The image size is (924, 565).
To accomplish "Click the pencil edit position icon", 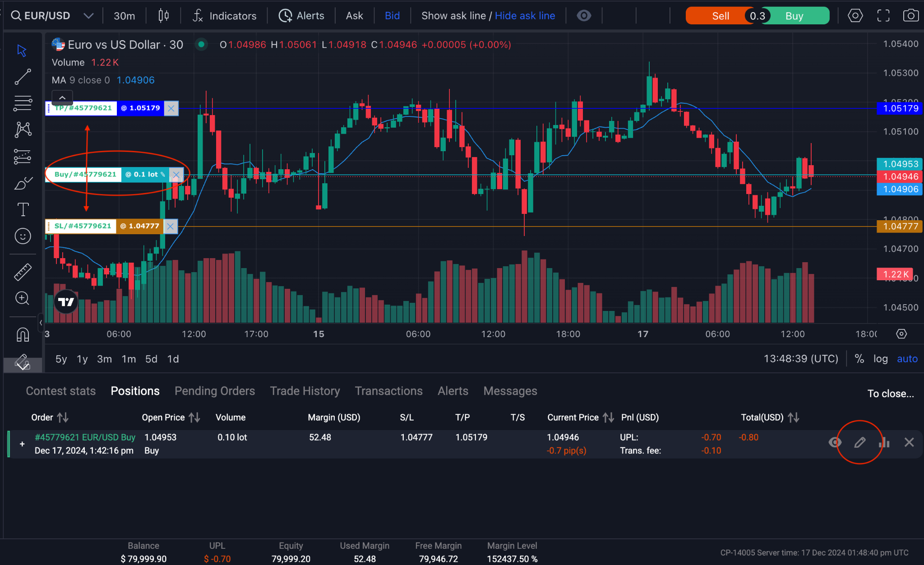I will point(859,442).
